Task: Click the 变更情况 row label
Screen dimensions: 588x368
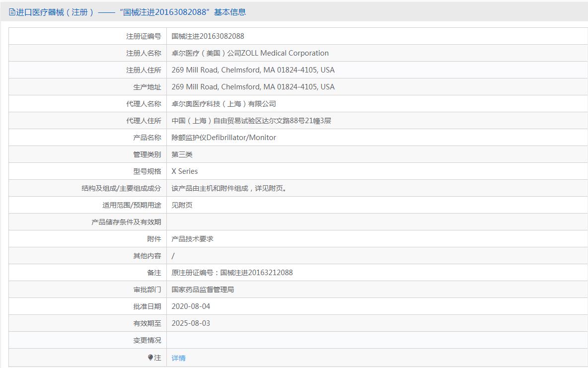Action: click(147, 340)
